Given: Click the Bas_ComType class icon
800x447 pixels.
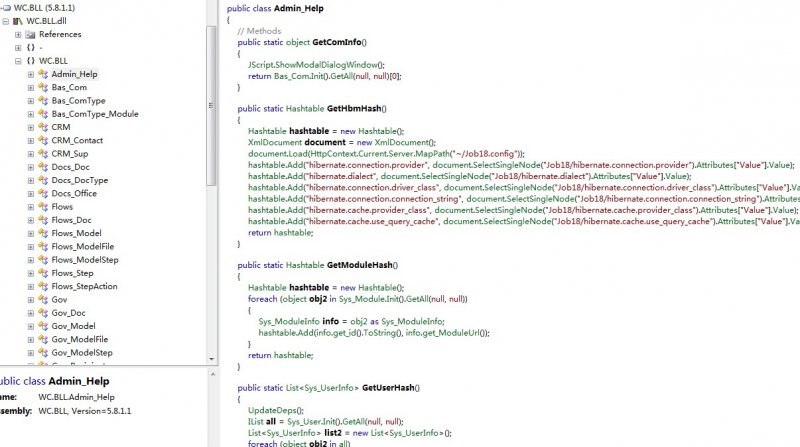Looking at the screenshot, I should coord(43,101).
